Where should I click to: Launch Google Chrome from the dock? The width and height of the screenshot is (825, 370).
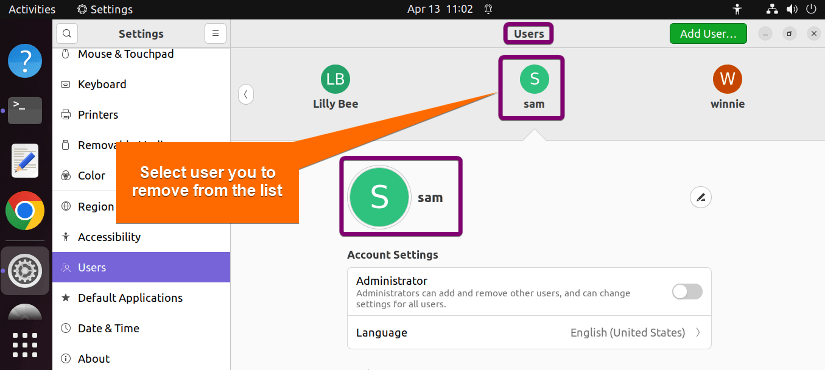[25, 211]
